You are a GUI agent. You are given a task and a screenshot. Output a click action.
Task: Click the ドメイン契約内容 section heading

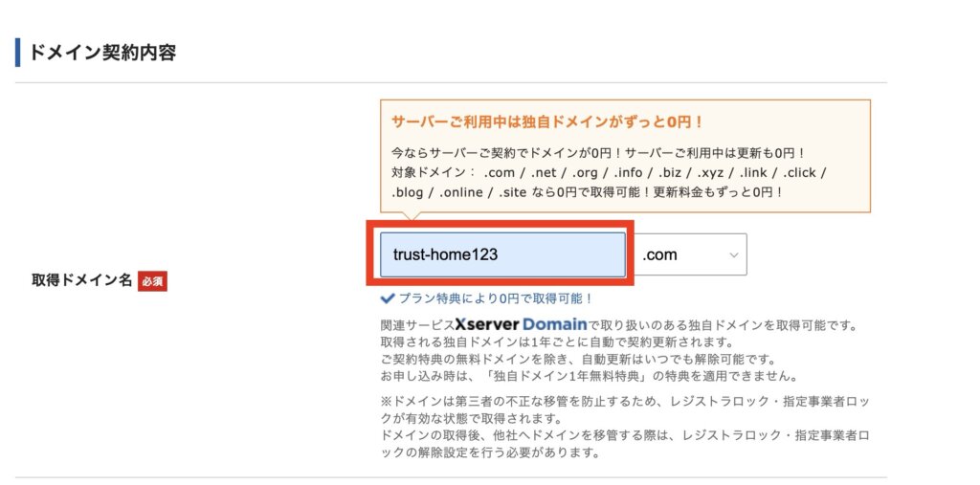click(x=102, y=52)
